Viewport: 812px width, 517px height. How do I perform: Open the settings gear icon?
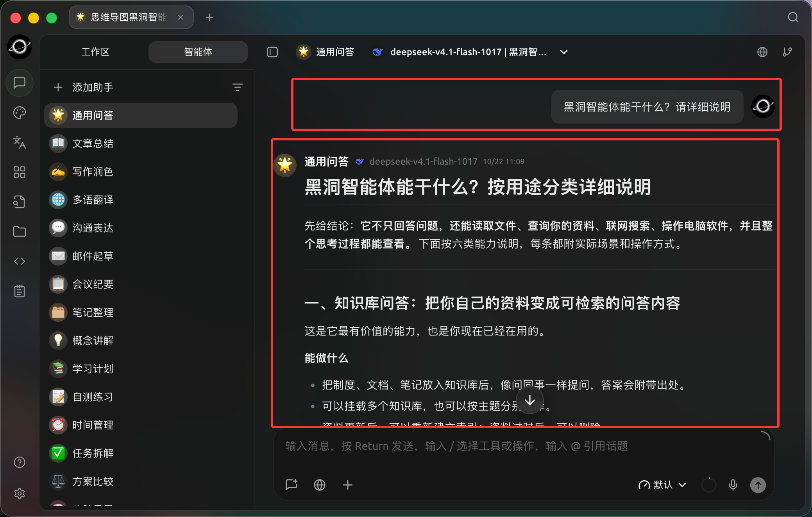click(x=20, y=494)
